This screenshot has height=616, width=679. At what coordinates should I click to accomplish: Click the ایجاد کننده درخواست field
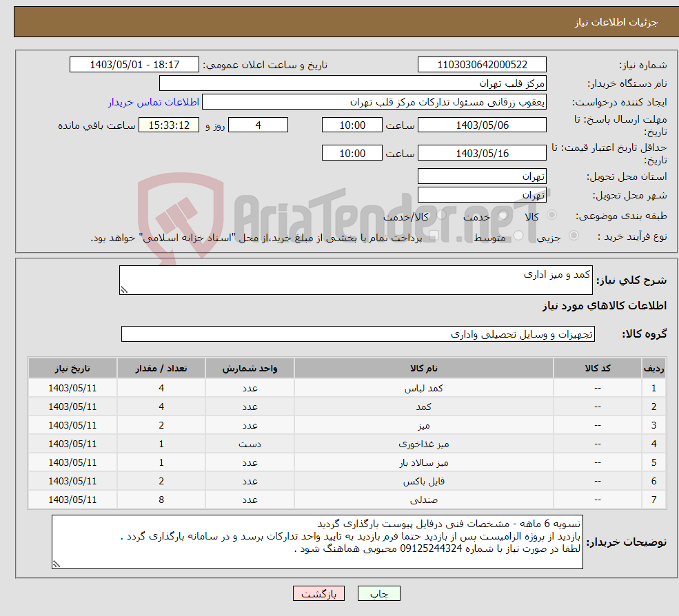tap(374, 102)
